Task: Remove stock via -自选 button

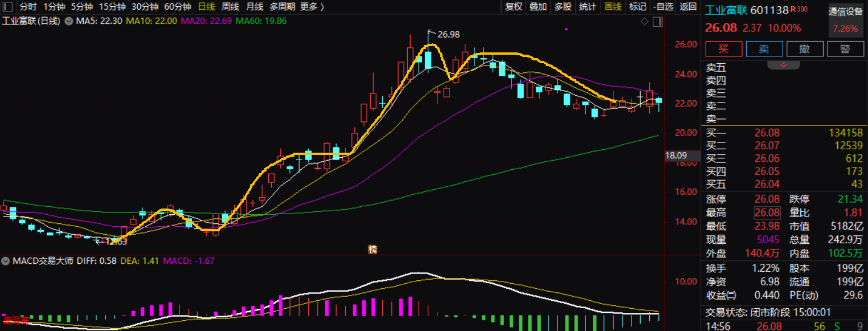Action: (x=663, y=7)
